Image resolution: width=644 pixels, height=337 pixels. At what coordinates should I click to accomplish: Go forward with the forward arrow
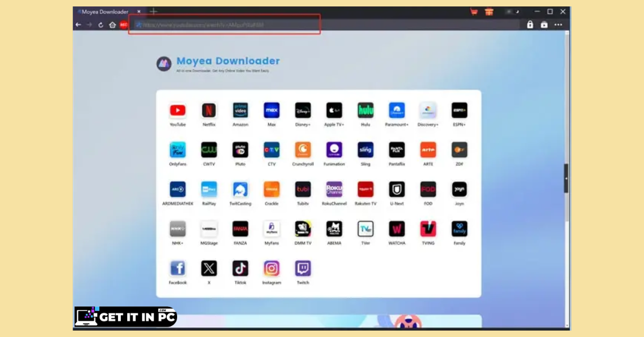pyautogui.click(x=89, y=25)
